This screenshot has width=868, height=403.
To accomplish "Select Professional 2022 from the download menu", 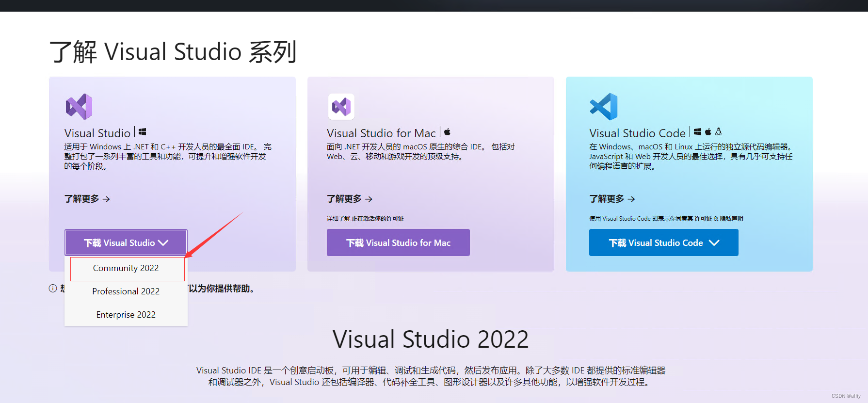I will (126, 291).
